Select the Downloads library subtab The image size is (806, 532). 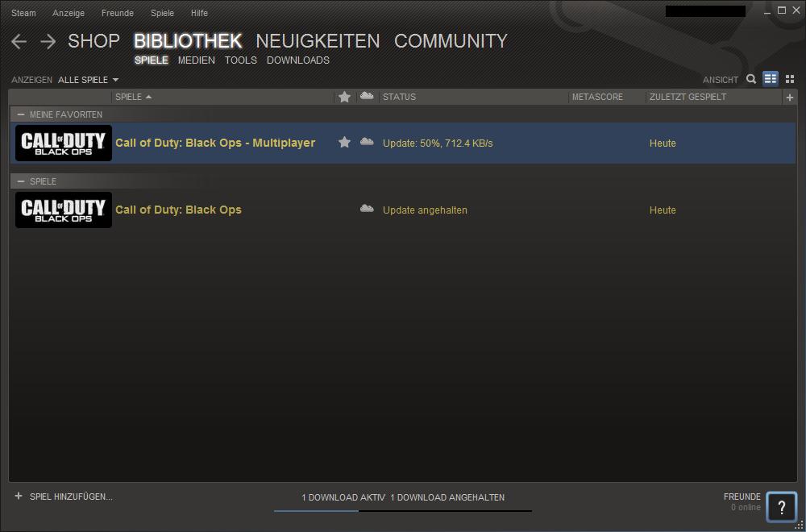point(298,60)
